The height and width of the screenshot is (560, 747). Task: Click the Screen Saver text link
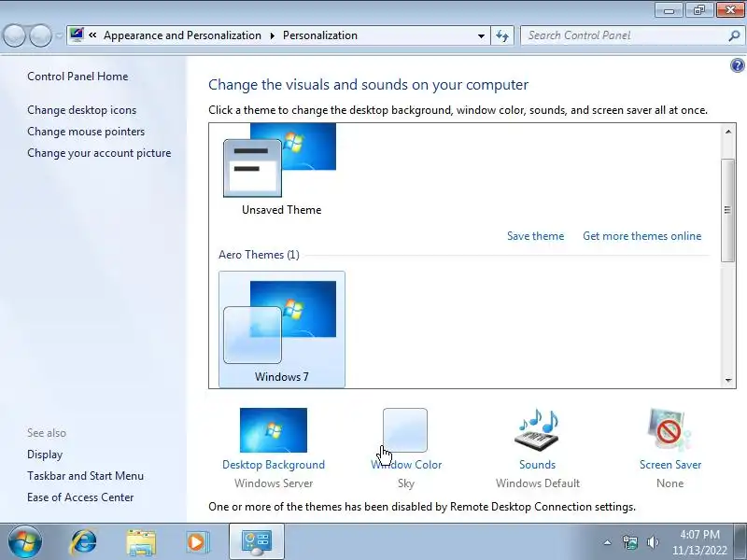coord(670,464)
